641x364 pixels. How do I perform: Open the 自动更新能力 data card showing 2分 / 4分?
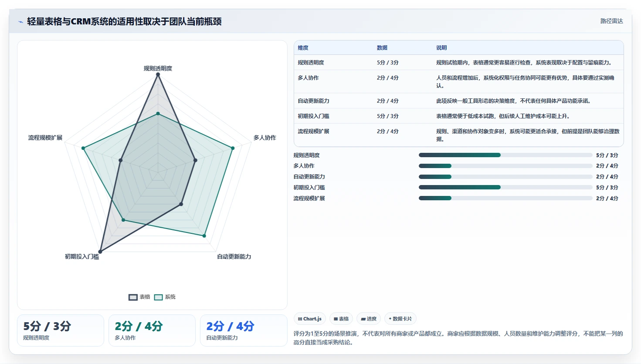pos(244,330)
